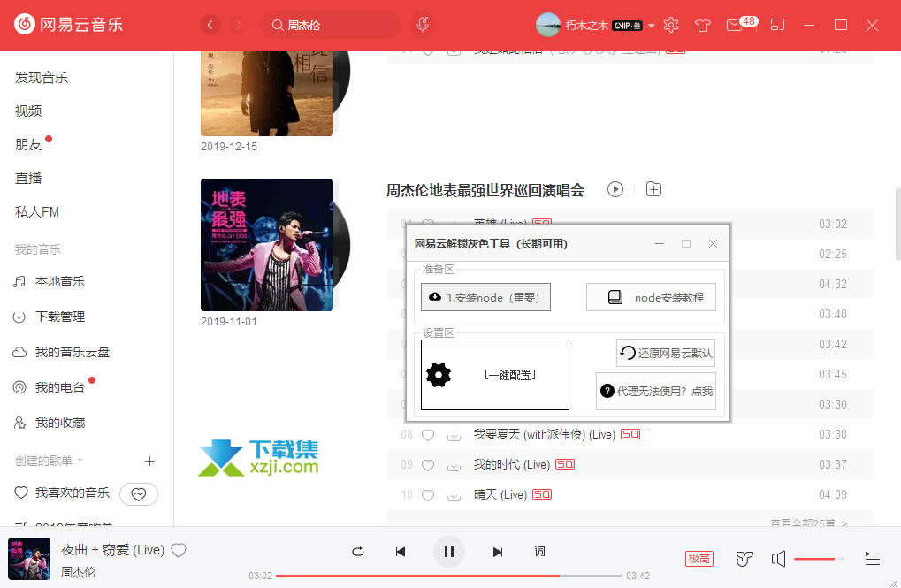Open the 地表最强 album cover thumbnail
Screen dimensions: 901x588
pyautogui.click(x=267, y=245)
